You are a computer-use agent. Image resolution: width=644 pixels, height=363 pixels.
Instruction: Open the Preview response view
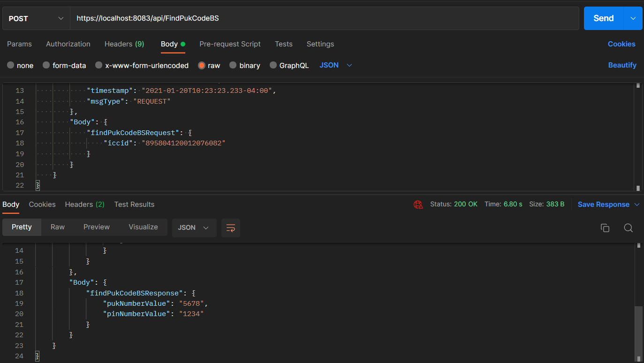click(x=97, y=227)
